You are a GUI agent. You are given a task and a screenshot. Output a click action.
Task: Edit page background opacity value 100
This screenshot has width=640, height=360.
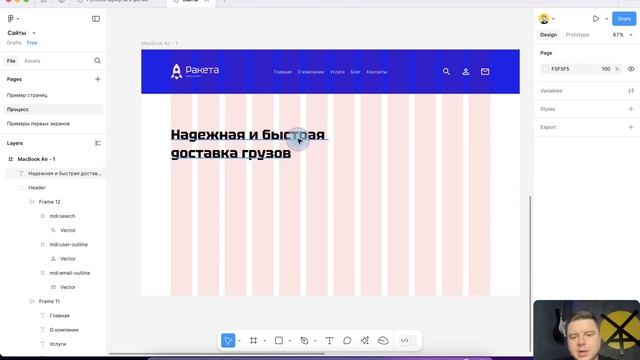coord(606,69)
